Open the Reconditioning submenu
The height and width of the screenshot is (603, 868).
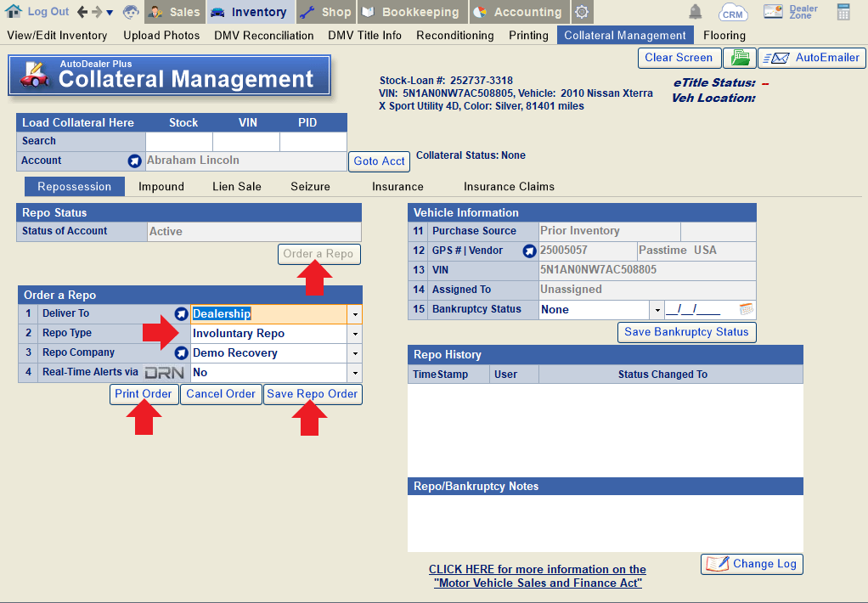[455, 36]
